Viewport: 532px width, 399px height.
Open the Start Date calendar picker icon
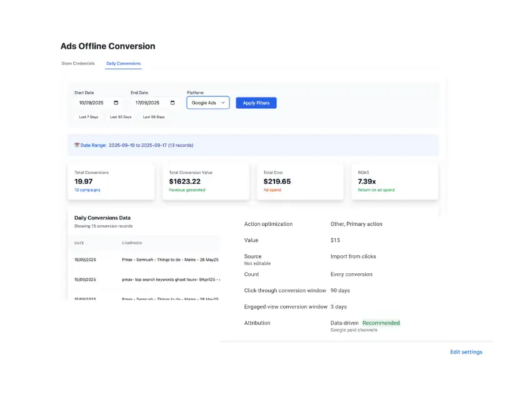point(116,103)
